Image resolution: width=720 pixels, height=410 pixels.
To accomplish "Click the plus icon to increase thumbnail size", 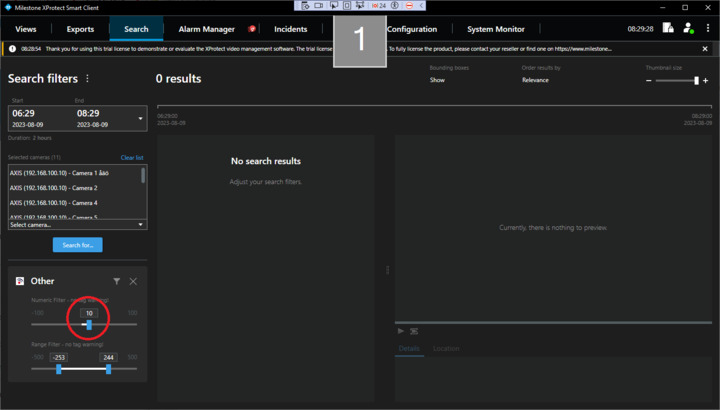I will pos(706,80).
